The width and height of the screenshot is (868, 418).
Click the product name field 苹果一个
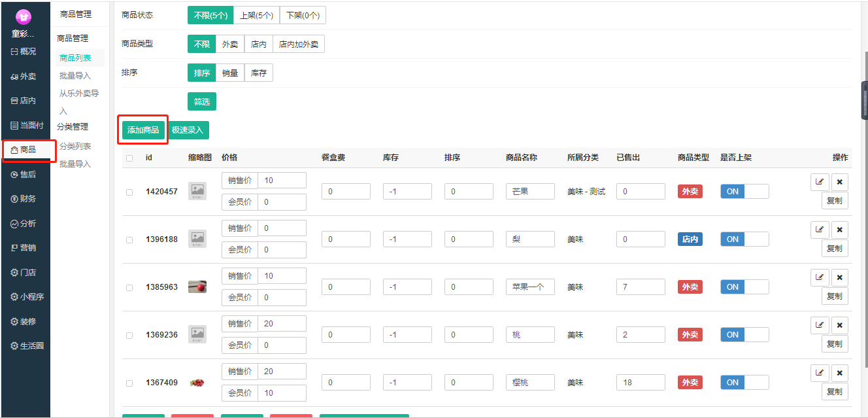530,287
